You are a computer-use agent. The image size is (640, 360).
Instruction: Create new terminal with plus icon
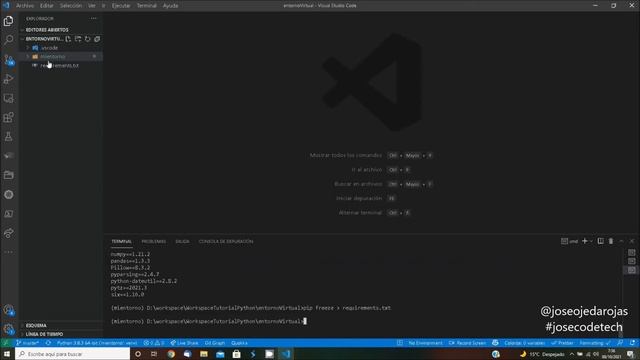pos(584,241)
